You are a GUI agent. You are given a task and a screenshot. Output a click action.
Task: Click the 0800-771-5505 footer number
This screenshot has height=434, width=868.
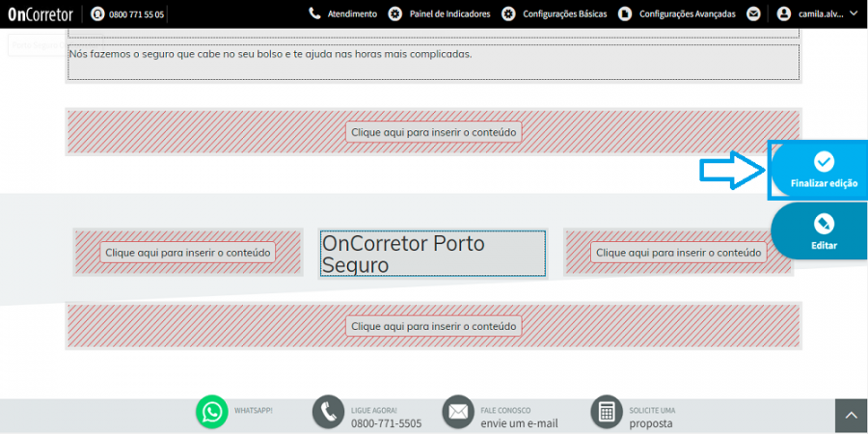click(x=387, y=423)
